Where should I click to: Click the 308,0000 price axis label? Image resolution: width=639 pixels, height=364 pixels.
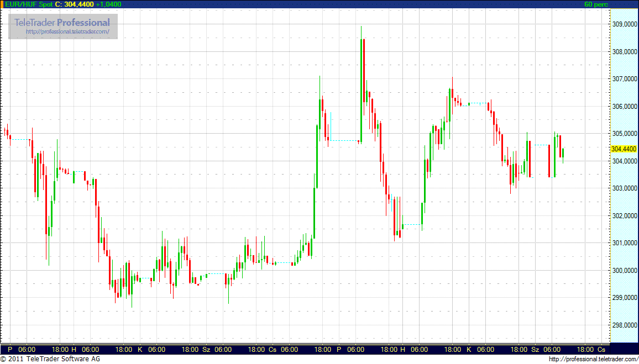[624, 52]
